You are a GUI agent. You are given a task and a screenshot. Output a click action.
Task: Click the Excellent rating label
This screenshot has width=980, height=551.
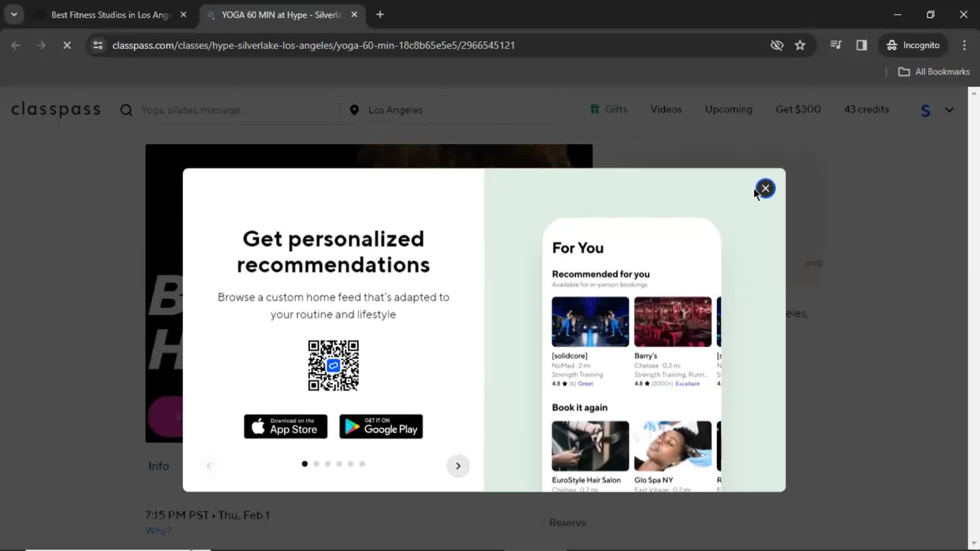click(x=687, y=384)
